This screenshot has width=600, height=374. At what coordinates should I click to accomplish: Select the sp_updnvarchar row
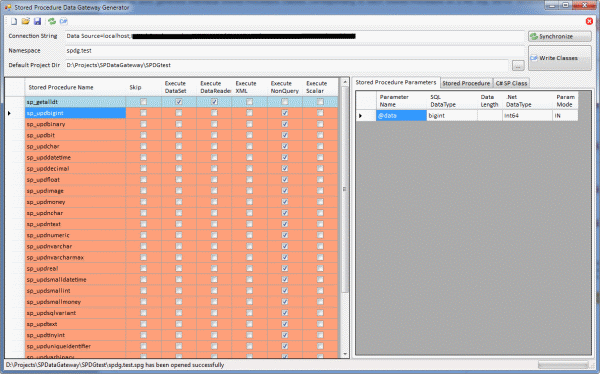coord(75,246)
